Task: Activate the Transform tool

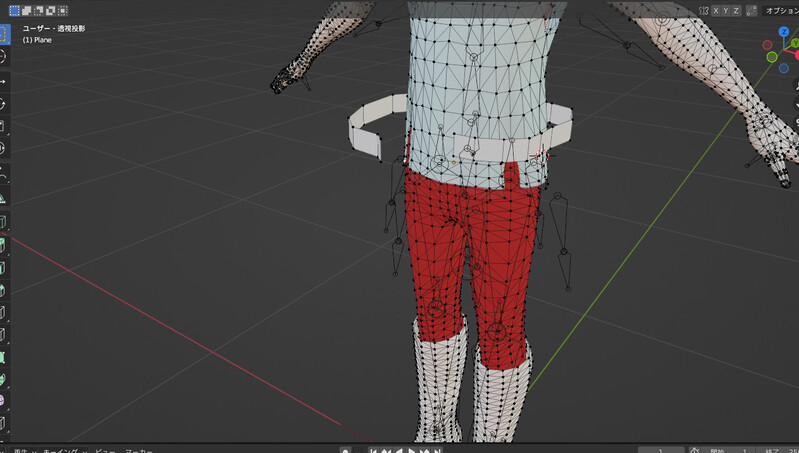Action: (3, 148)
